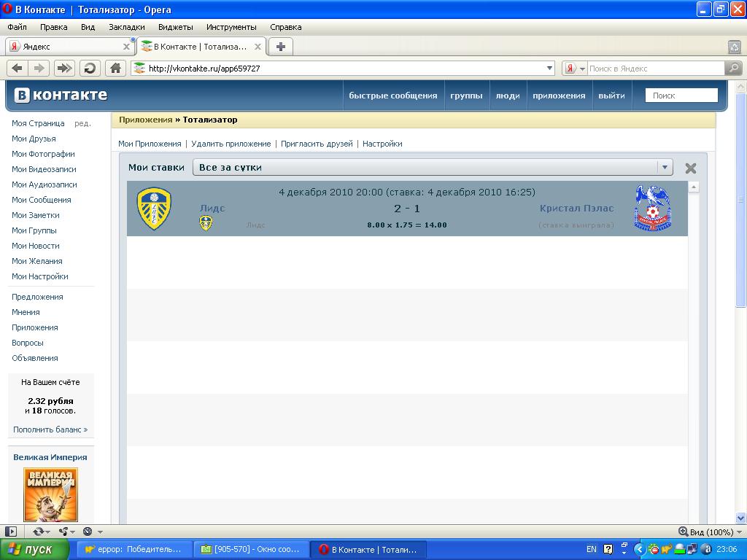Open the Файл menu
Screen dimensions: 747x560
click(x=18, y=27)
